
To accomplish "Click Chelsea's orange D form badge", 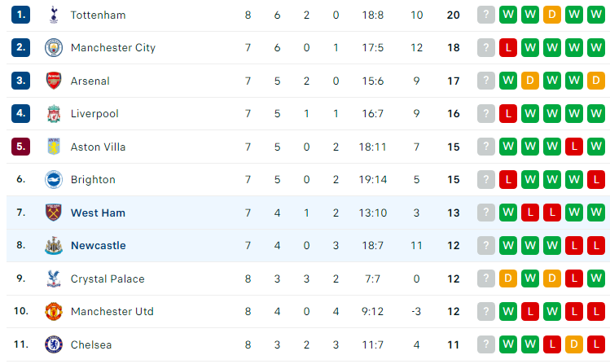I will click(574, 344).
